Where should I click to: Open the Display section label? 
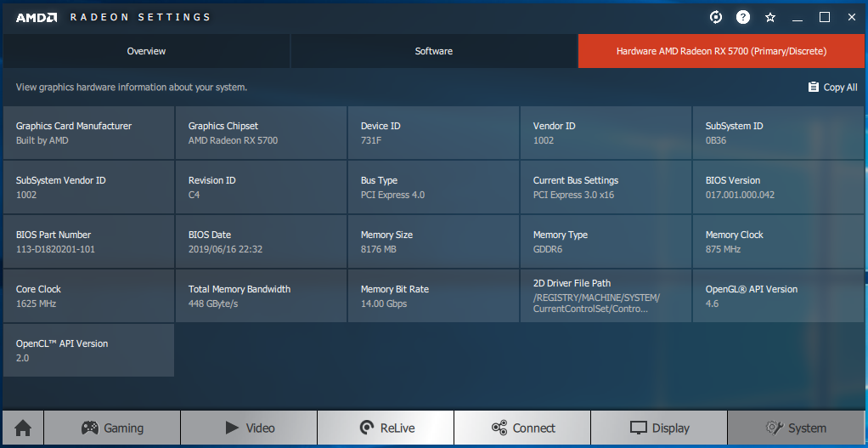click(670, 428)
